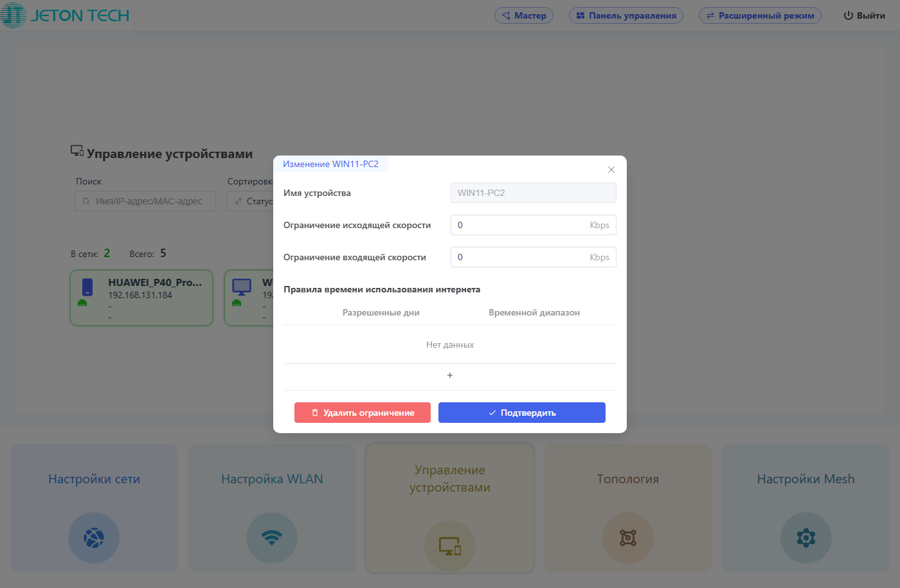
Task: Click the total count value 5
Action: pos(163,253)
